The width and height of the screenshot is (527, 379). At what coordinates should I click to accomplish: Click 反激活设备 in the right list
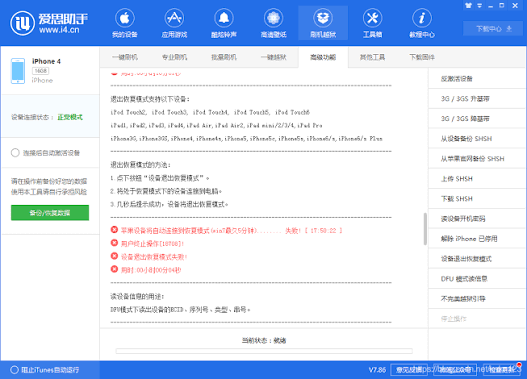[477, 79]
